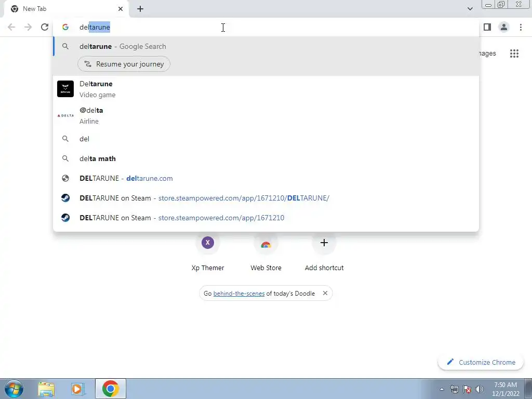Follow the behind-the-scenes link
The image size is (532, 399).
[239, 294]
